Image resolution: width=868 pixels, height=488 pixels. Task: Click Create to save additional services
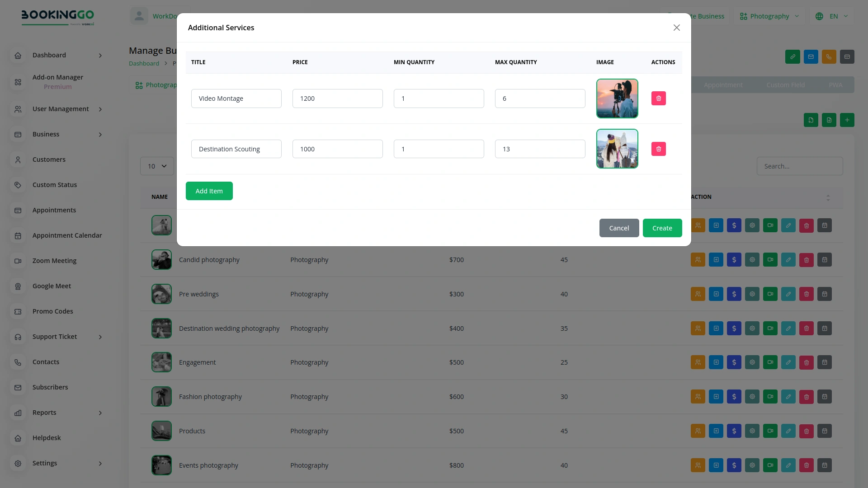pos(662,228)
